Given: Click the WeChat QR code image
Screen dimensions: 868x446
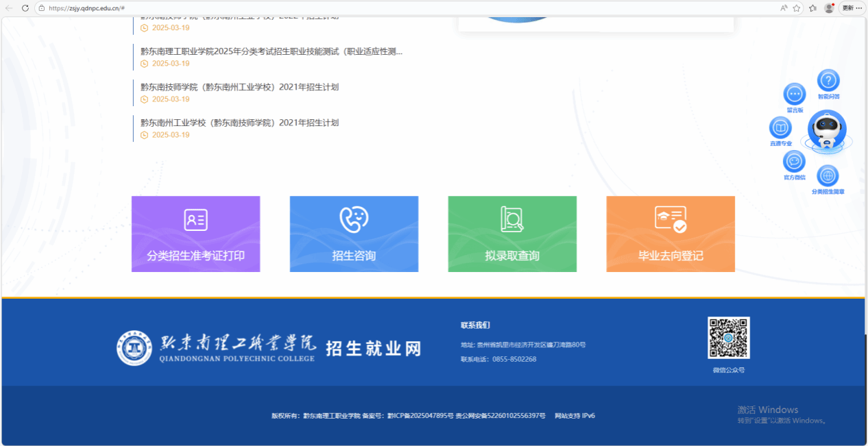Looking at the screenshot, I should tap(728, 338).
